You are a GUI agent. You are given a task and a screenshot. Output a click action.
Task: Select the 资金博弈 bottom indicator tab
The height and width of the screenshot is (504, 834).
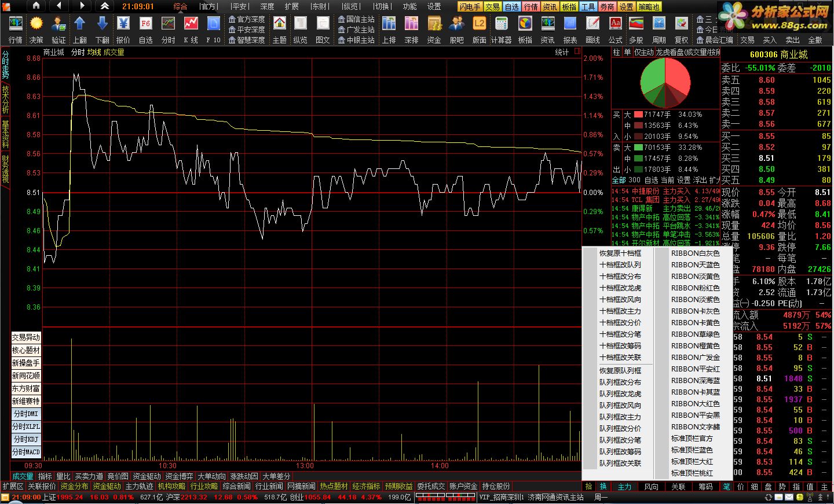(179, 476)
